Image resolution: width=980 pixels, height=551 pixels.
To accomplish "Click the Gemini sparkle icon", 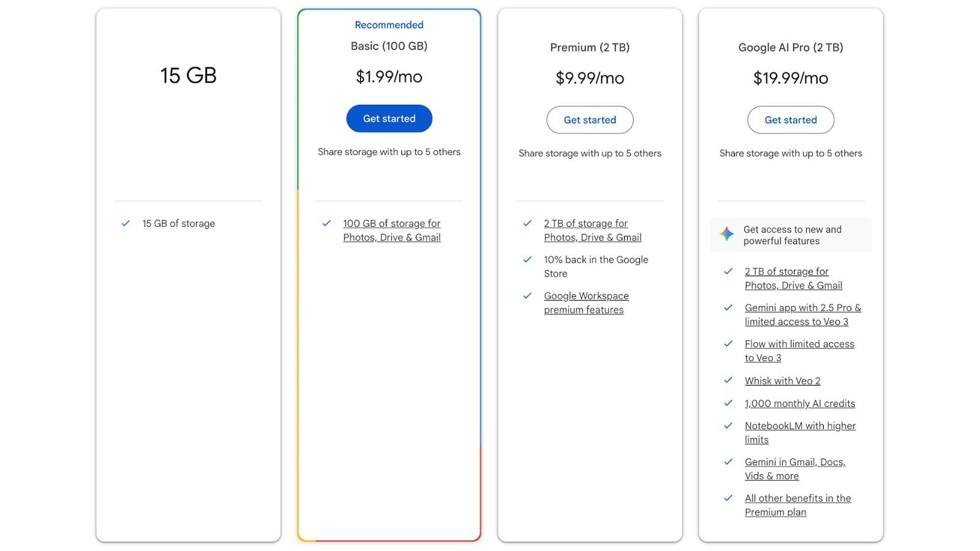I will click(726, 234).
